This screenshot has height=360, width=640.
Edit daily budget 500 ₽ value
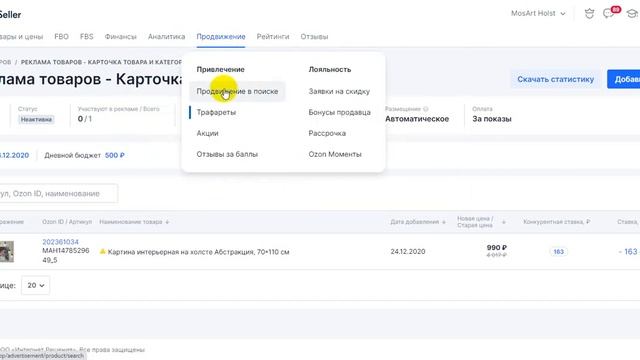click(x=115, y=155)
